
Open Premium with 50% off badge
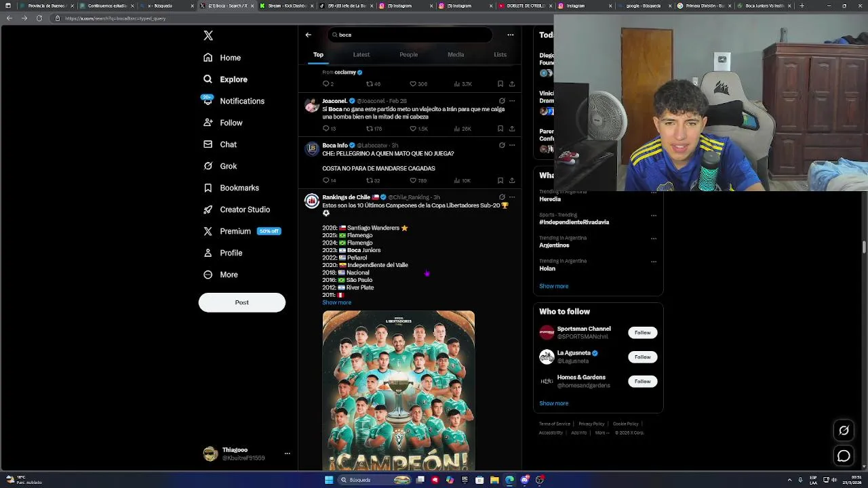pyautogui.click(x=242, y=231)
